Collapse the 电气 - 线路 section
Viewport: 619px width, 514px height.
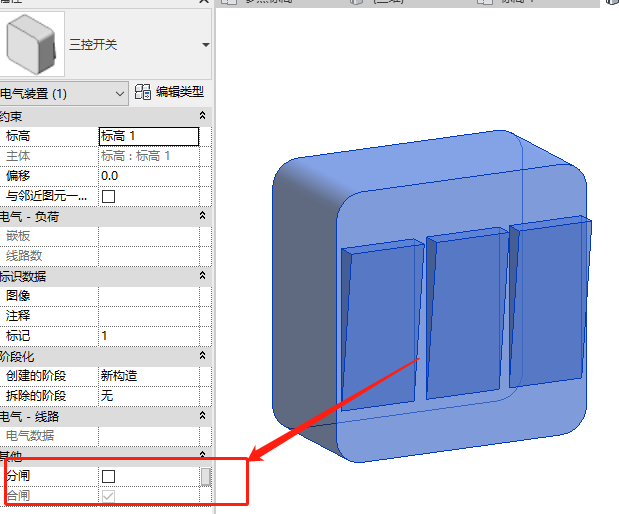click(203, 416)
